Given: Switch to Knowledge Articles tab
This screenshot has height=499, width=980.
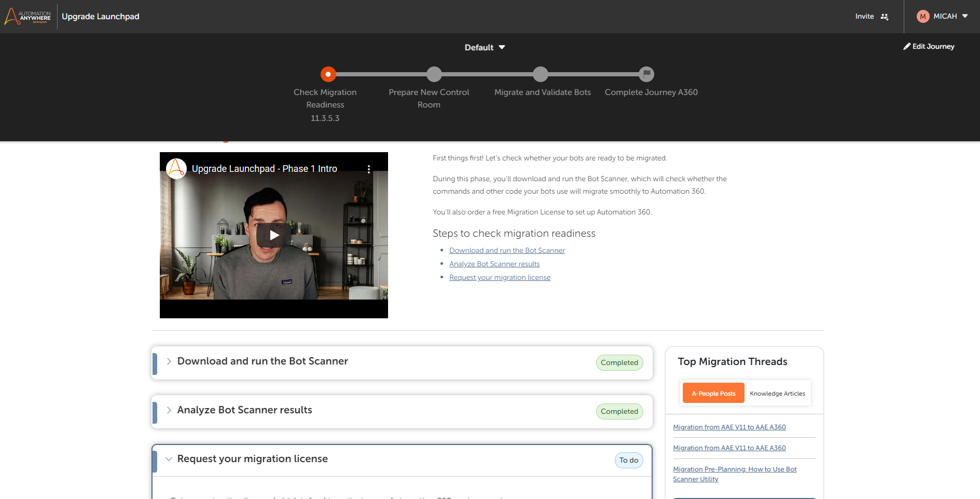Looking at the screenshot, I should (x=777, y=393).
